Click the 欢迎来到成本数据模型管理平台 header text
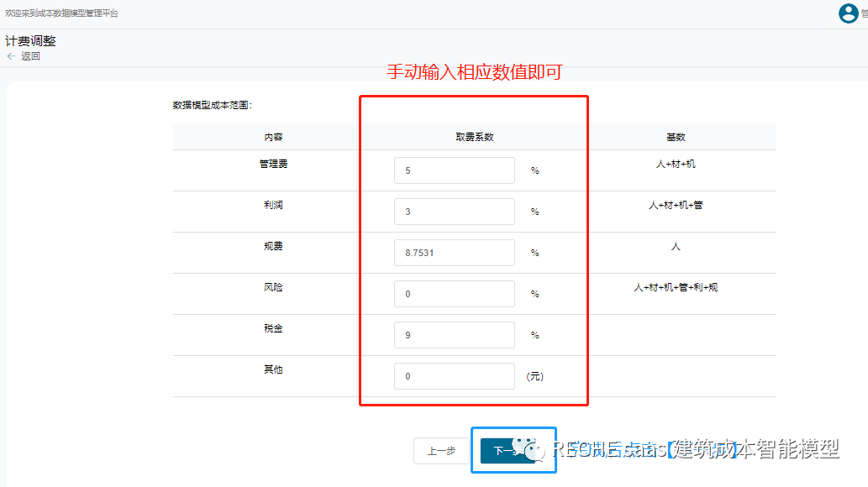This screenshot has height=487, width=868. coord(62,13)
